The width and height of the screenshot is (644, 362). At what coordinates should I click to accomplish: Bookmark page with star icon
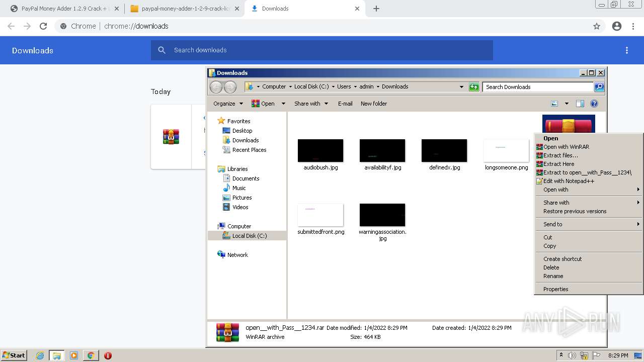coord(597,26)
